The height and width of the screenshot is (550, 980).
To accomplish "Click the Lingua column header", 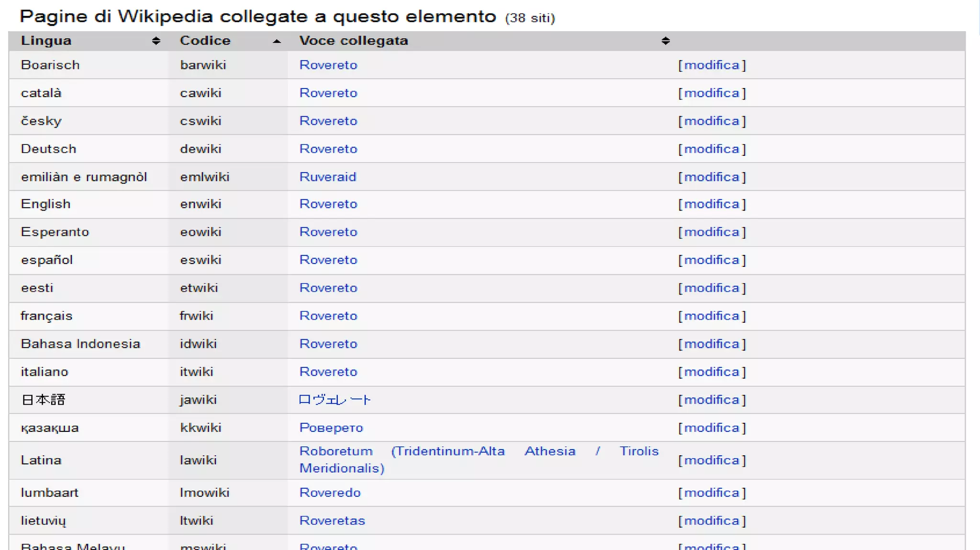I will [46, 41].
